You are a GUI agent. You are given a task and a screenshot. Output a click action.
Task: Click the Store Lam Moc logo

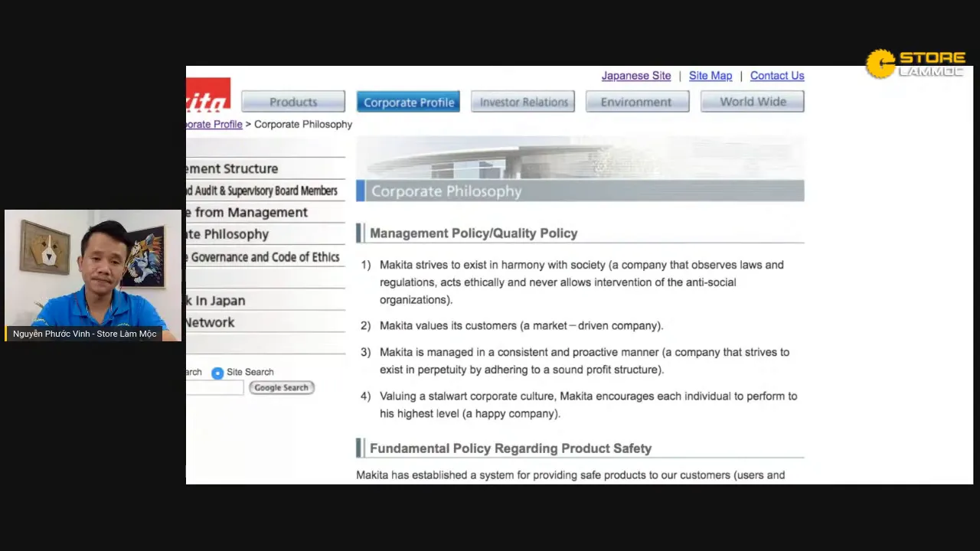[x=916, y=64]
